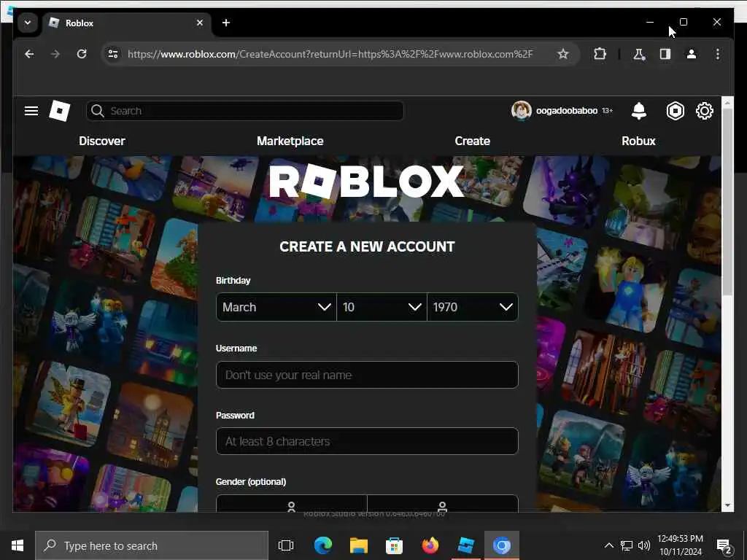Open Microsoft Store from the taskbar
The width and height of the screenshot is (747, 560).
click(394, 545)
